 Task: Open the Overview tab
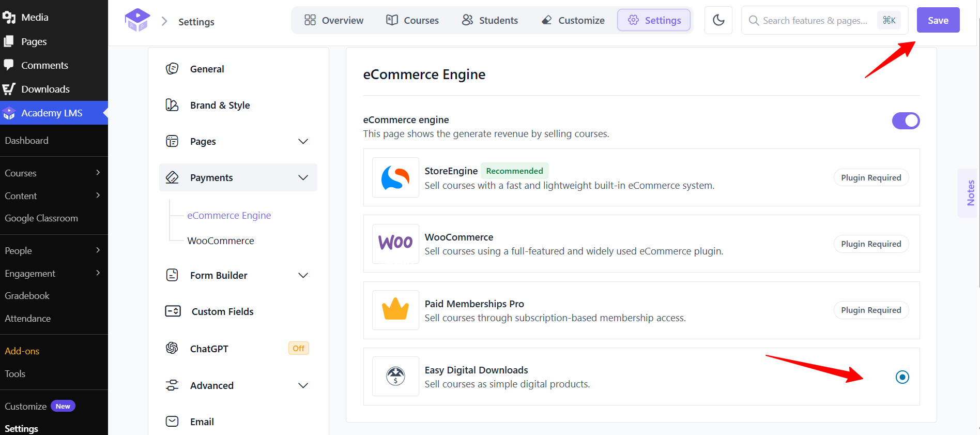[x=334, y=20]
